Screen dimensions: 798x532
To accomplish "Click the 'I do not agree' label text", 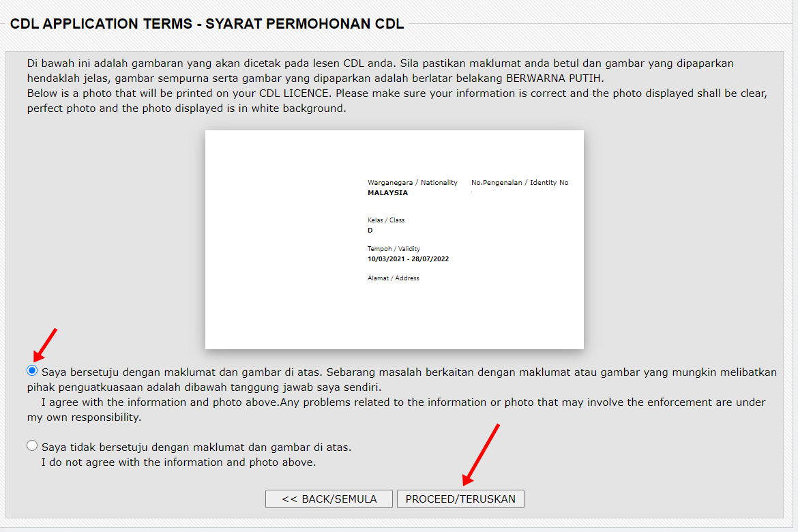I will click(x=178, y=462).
